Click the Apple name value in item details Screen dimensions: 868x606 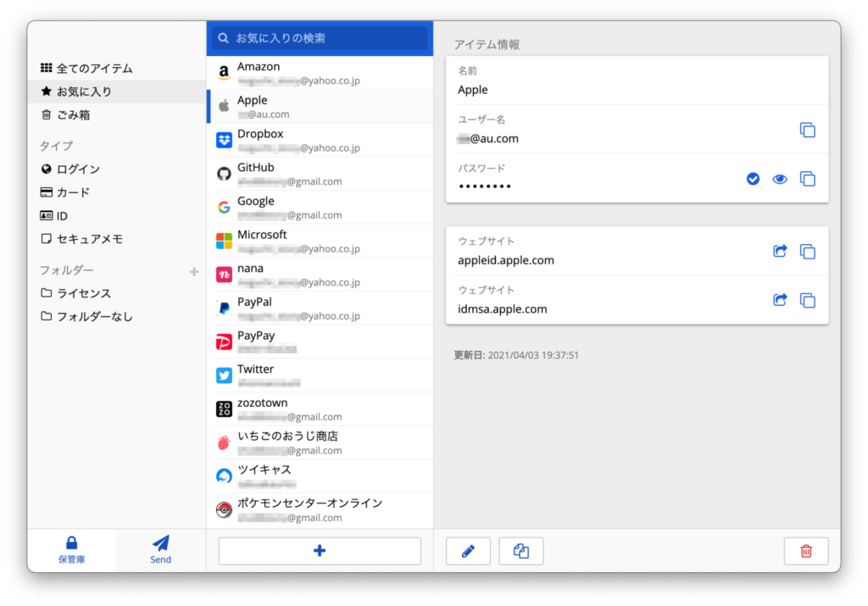472,90
